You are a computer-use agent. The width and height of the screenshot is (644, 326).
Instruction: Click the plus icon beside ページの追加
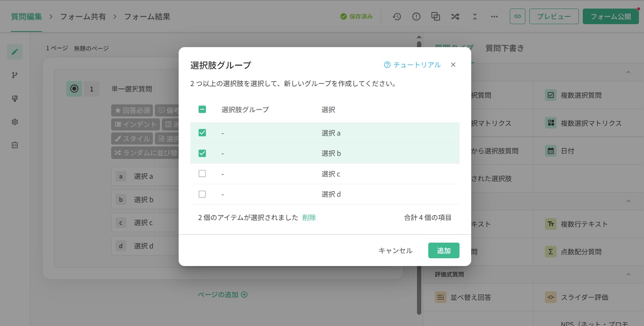tap(244, 294)
